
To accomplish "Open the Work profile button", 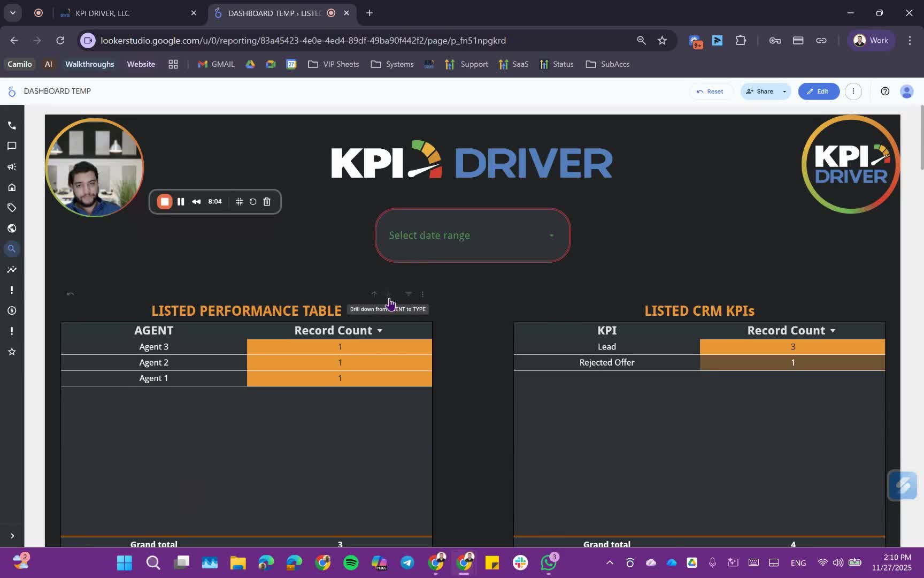I will pyautogui.click(x=871, y=40).
